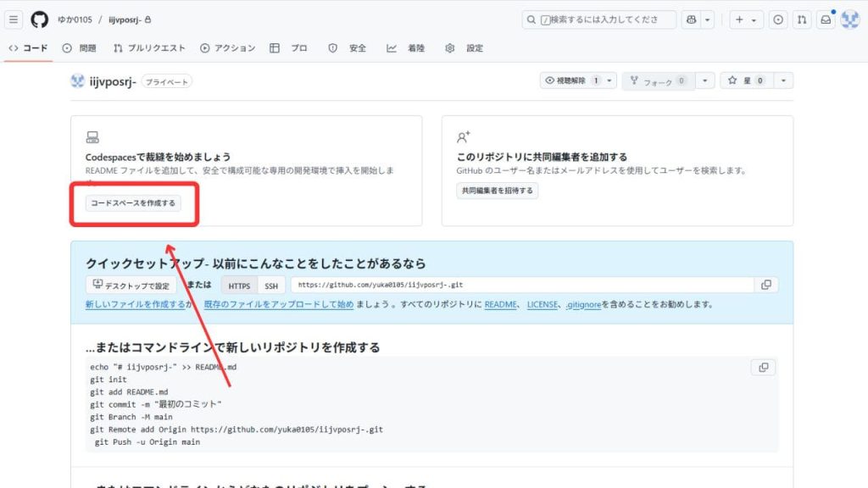
Task: Open the user profile avatar menu
Action: [849, 19]
